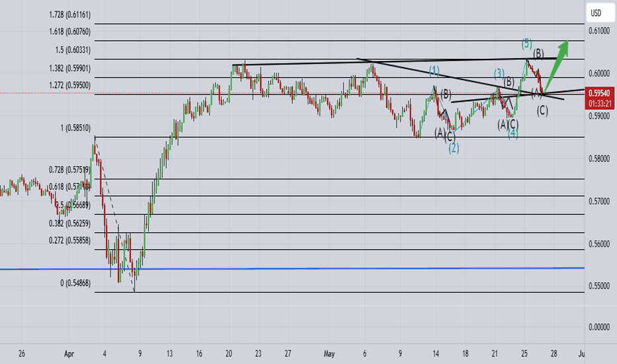Click the 0.55000 price axis value
Screen dimensions: 617x364
(x=599, y=286)
